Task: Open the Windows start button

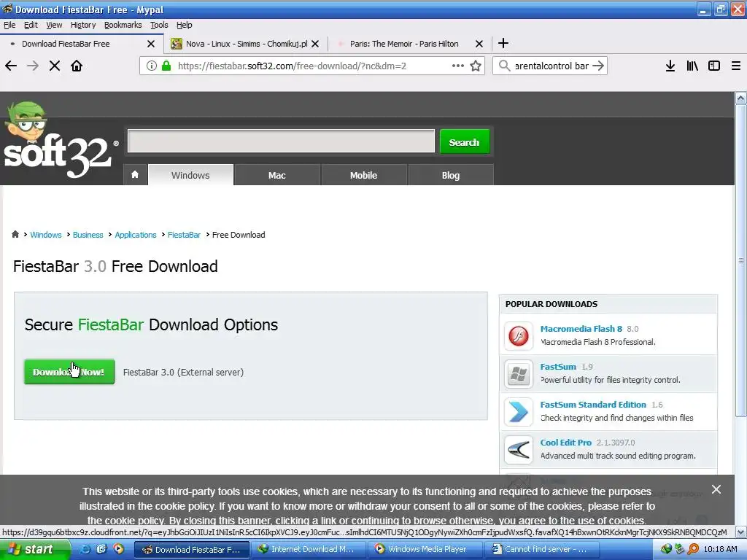Action: point(34,549)
